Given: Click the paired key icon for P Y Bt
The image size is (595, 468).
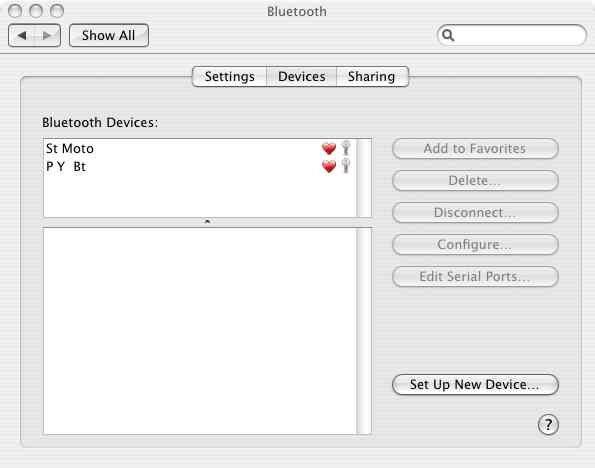Looking at the screenshot, I should (346, 166).
